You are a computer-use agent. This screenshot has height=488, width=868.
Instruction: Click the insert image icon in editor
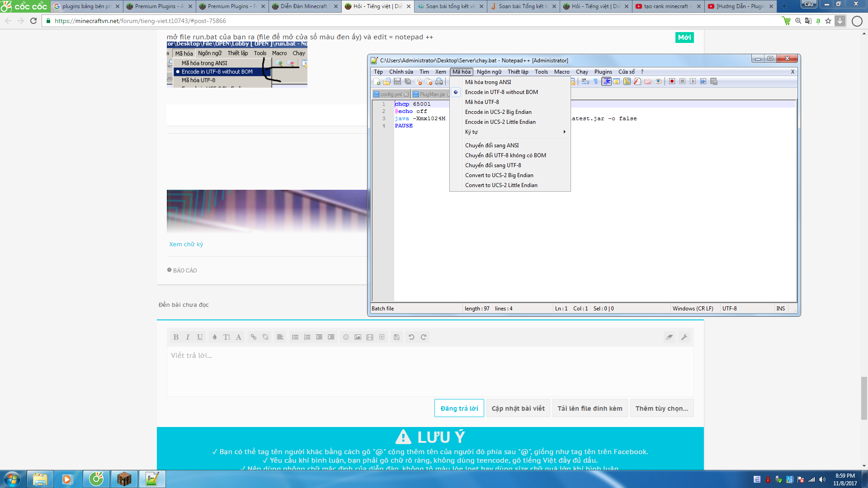pyautogui.click(x=358, y=337)
